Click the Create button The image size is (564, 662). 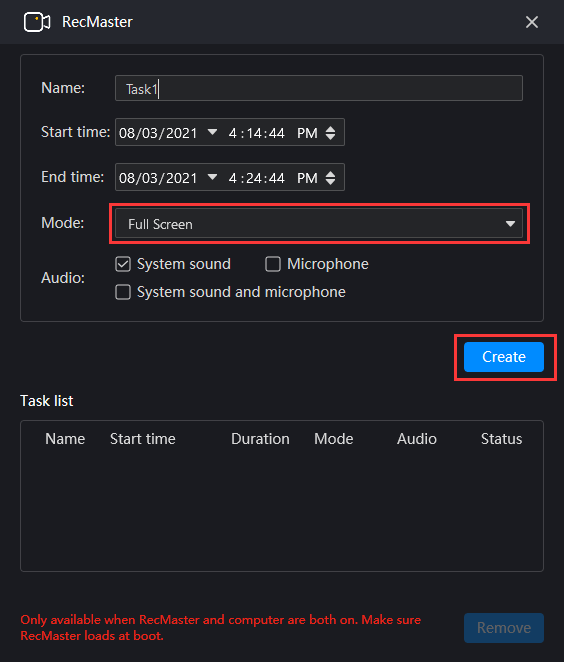coord(504,357)
